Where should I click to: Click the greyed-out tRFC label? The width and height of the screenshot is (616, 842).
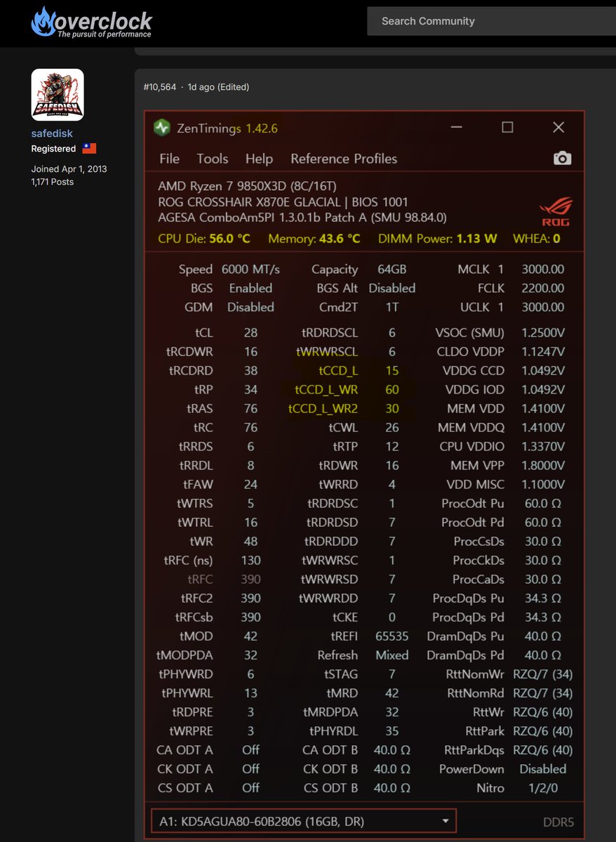(x=200, y=579)
